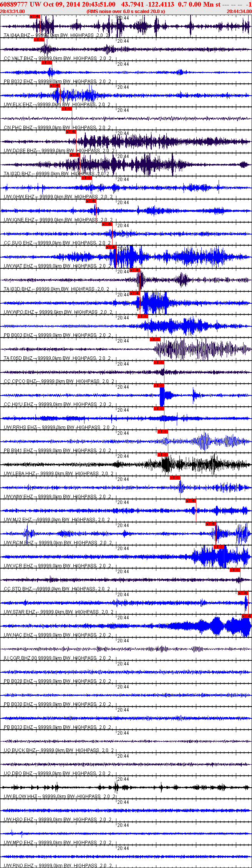Click the event ID 60889777 in header
The image size is (252, 868).
[13, 4]
